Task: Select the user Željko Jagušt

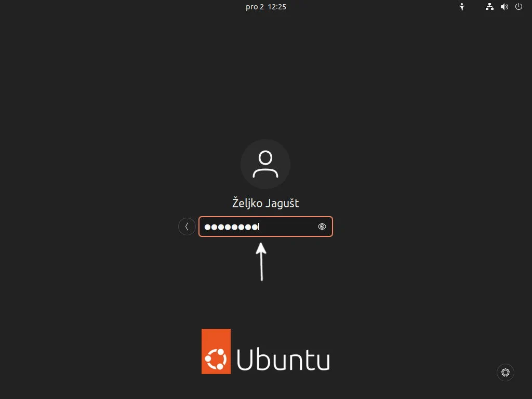Action: click(265, 203)
